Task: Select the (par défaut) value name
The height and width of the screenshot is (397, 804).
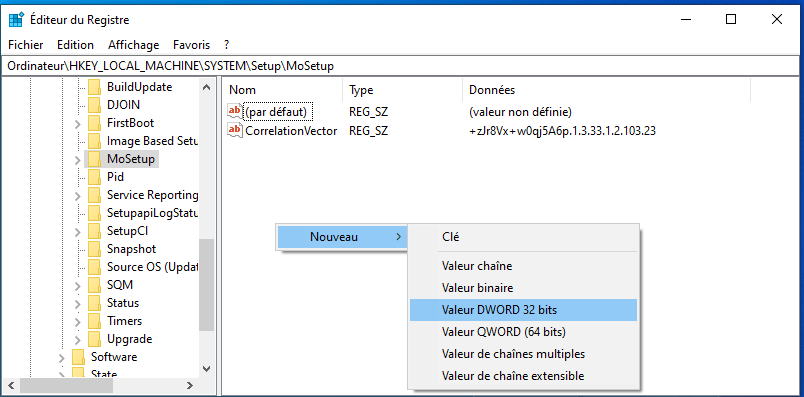Action: [277, 111]
